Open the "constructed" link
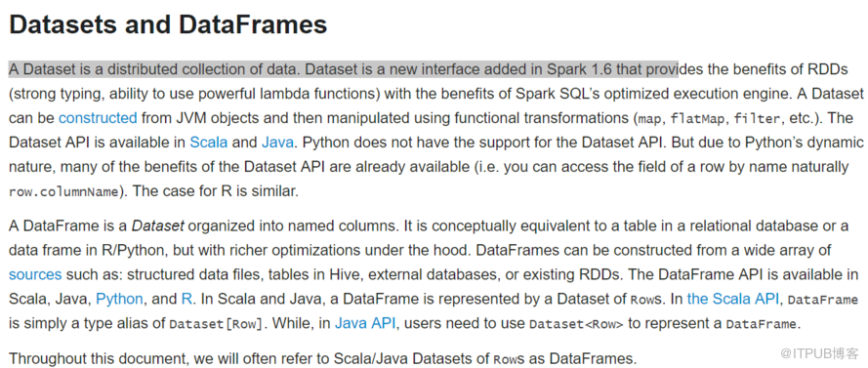Image resolution: width=868 pixels, height=368 pixels. (x=98, y=118)
